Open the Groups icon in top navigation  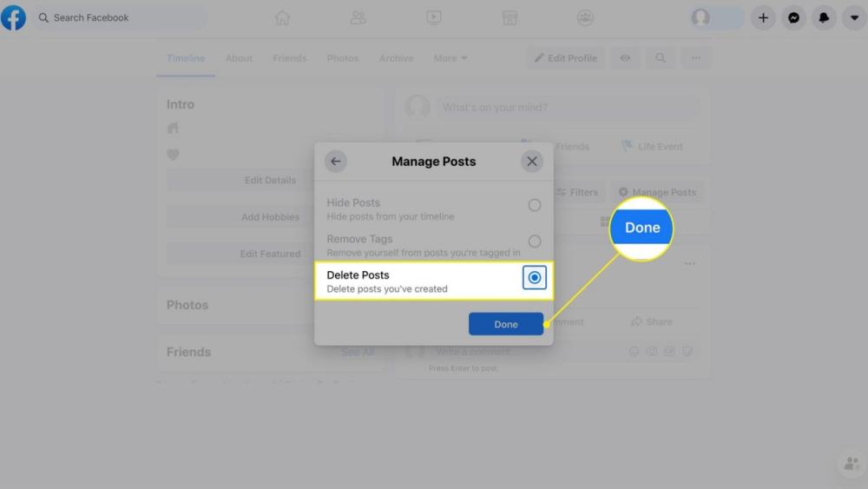pyautogui.click(x=586, y=17)
